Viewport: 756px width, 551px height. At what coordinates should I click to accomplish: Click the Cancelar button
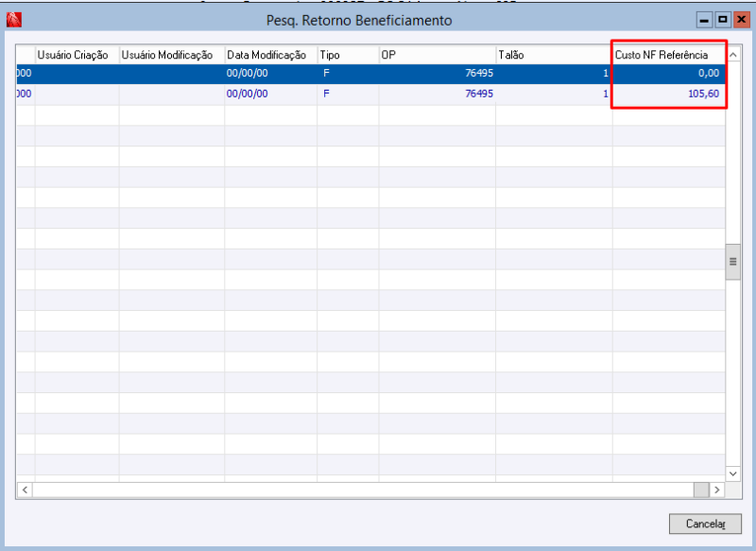[x=705, y=524]
